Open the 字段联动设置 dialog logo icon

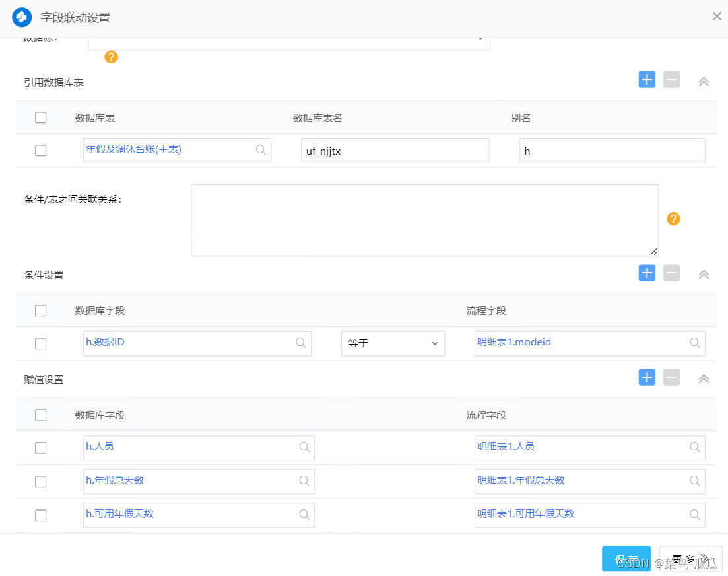pyautogui.click(x=22, y=17)
